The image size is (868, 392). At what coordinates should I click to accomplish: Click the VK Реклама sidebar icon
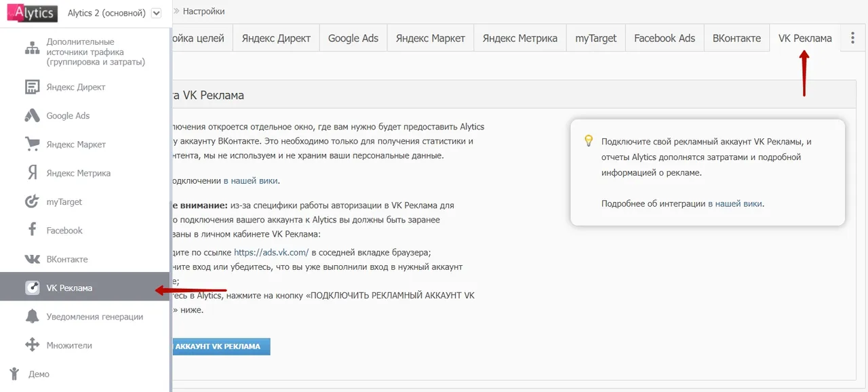click(32, 288)
